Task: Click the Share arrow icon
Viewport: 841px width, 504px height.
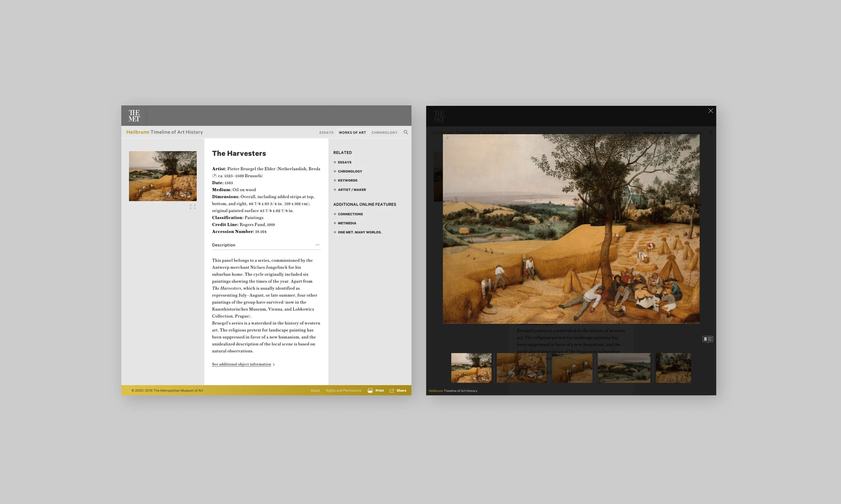Action: tap(392, 390)
